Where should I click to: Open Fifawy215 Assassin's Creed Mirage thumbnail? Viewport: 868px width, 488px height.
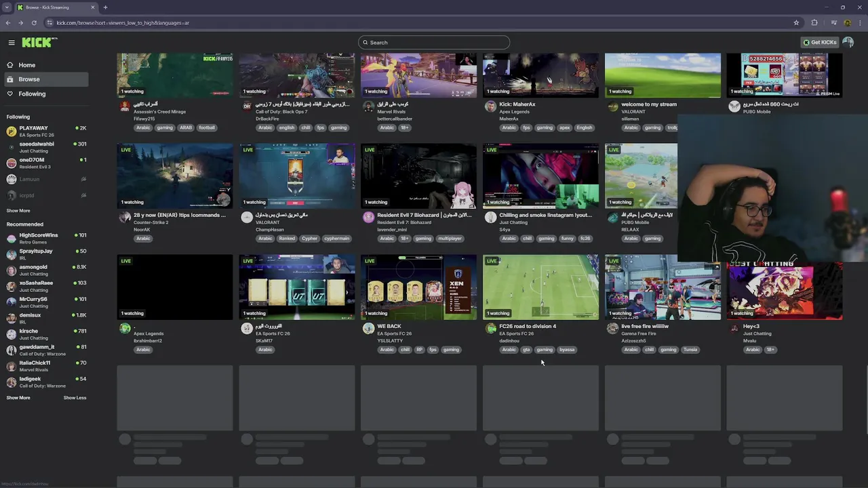point(175,75)
